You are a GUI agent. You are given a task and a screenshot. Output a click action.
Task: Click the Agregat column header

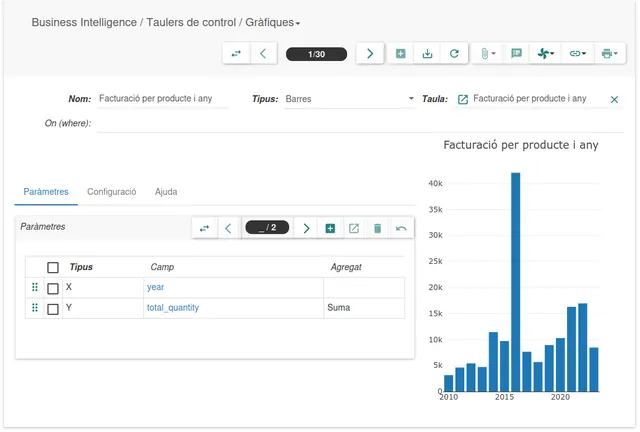346,267
